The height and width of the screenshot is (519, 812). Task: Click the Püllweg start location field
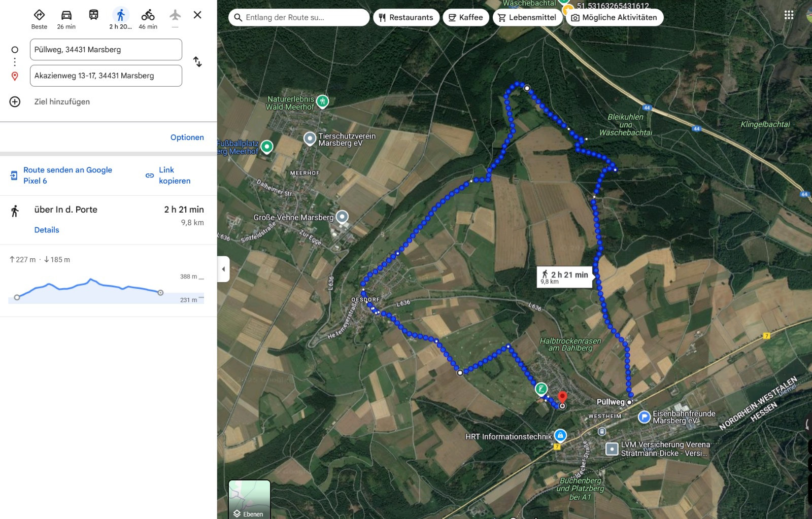pos(106,50)
